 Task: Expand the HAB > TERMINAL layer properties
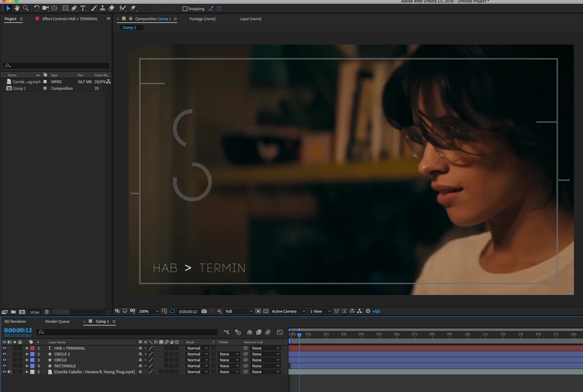coord(27,348)
